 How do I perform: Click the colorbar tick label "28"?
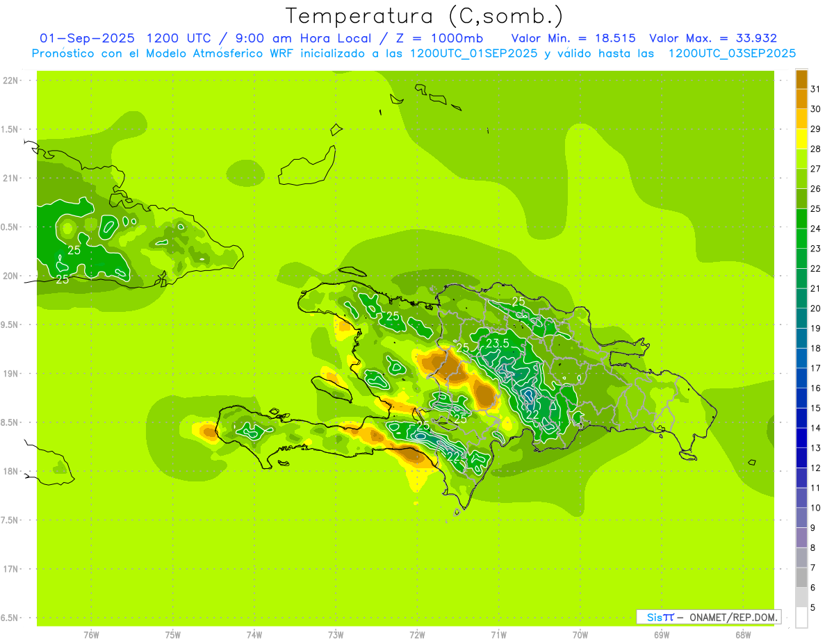point(815,149)
